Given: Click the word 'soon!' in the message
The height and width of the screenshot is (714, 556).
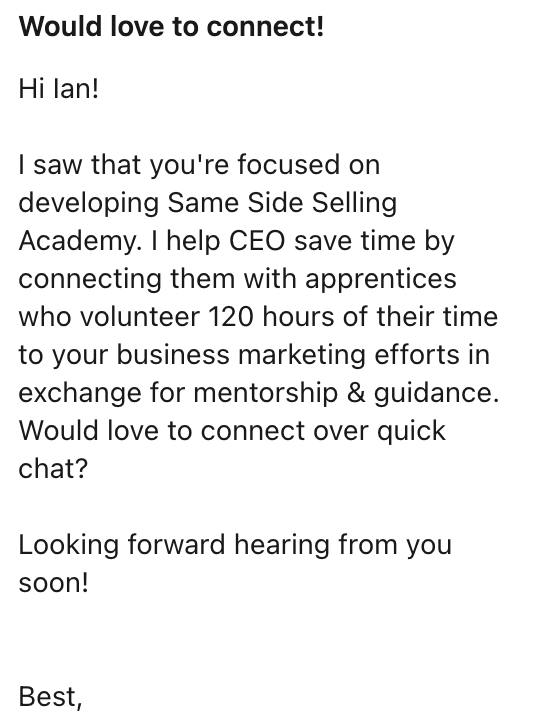Looking at the screenshot, I should coord(53,583).
